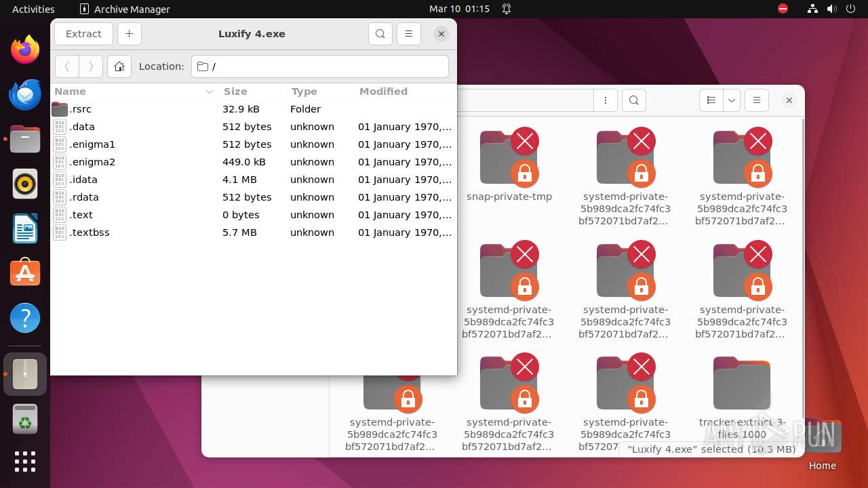Viewport: 868px width, 488px height.
Task: Open the Archive Manager app menu
Action: (125, 9)
